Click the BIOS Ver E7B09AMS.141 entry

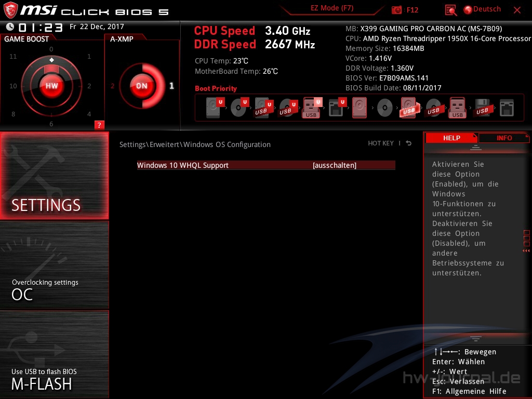pos(387,78)
